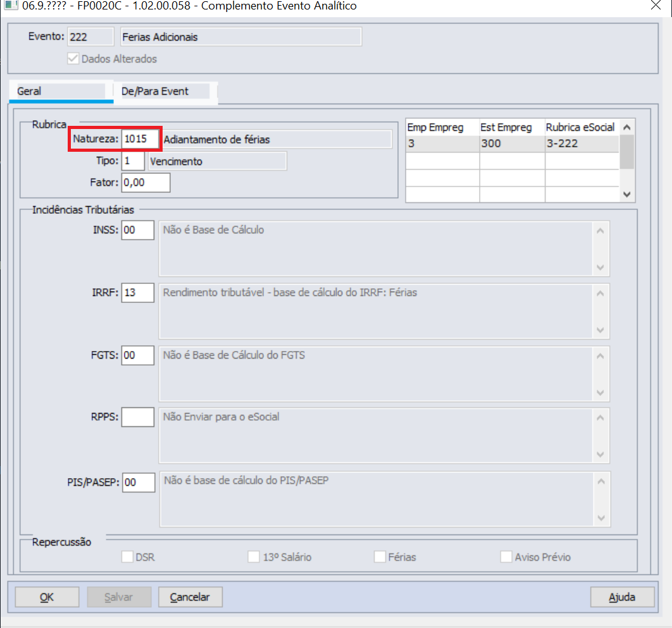Viewport: 672px width, 628px height.
Task: Select grid cell with value 300
Action: (x=512, y=144)
